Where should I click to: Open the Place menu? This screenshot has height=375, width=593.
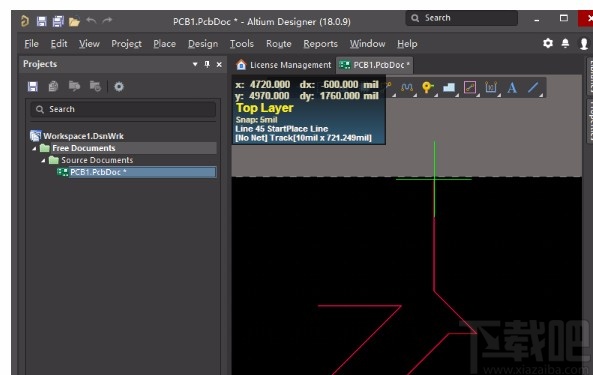pos(165,44)
